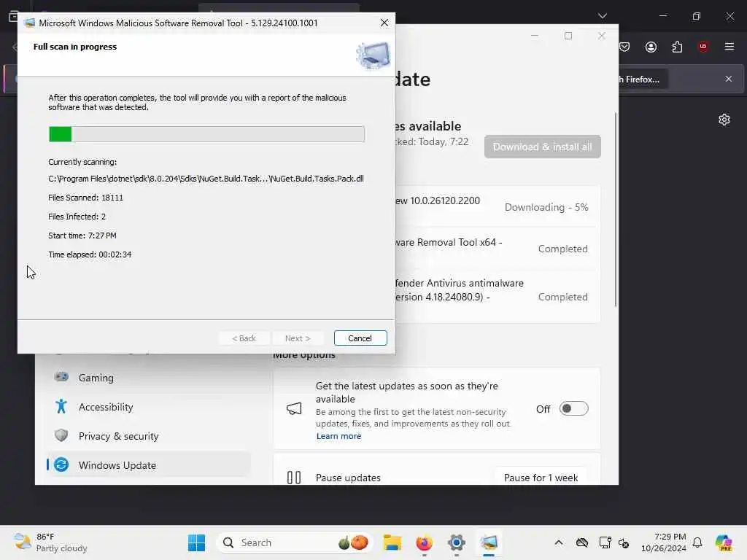The height and width of the screenshot is (560, 747).
Task: Cancel the full scan in MSRT dialog
Action: pyautogui.click(x=360, y=338)
